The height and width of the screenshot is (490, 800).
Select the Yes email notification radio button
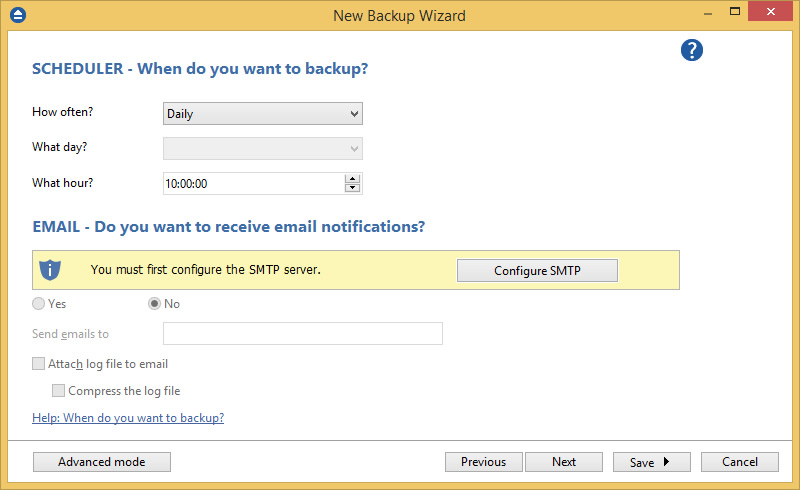[39, 304]
